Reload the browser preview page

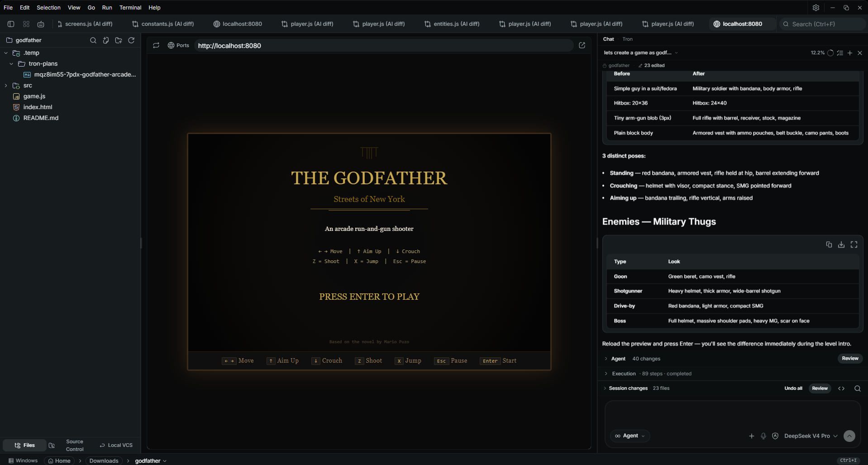tap(156, 45)
